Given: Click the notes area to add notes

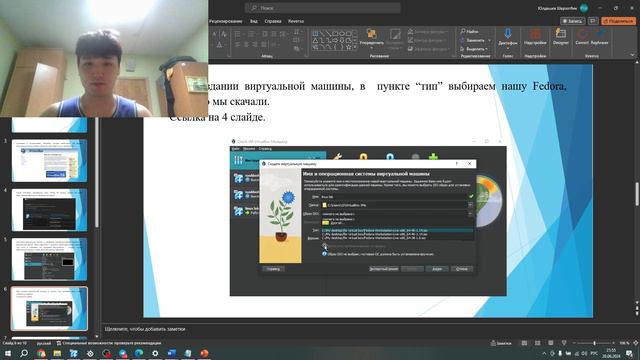Looking at the screenshot, I should coord(367,329).
